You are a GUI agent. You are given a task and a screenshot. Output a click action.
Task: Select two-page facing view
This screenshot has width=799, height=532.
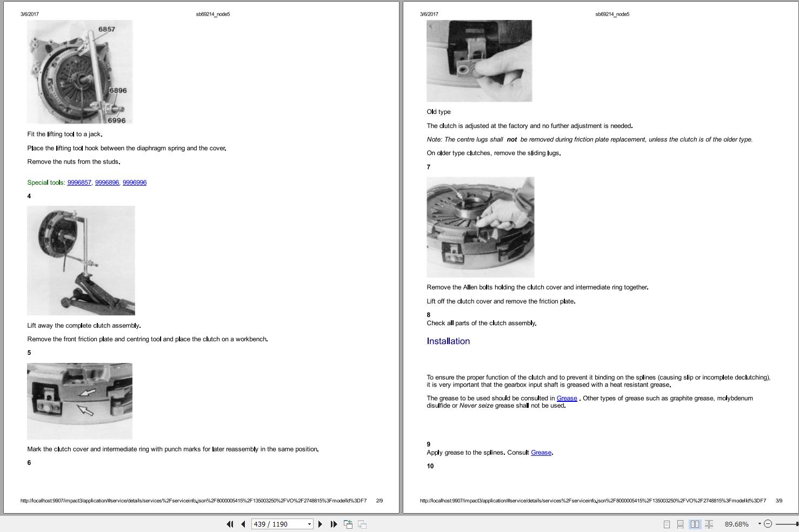pyautogui.click(x=695, y=524)
